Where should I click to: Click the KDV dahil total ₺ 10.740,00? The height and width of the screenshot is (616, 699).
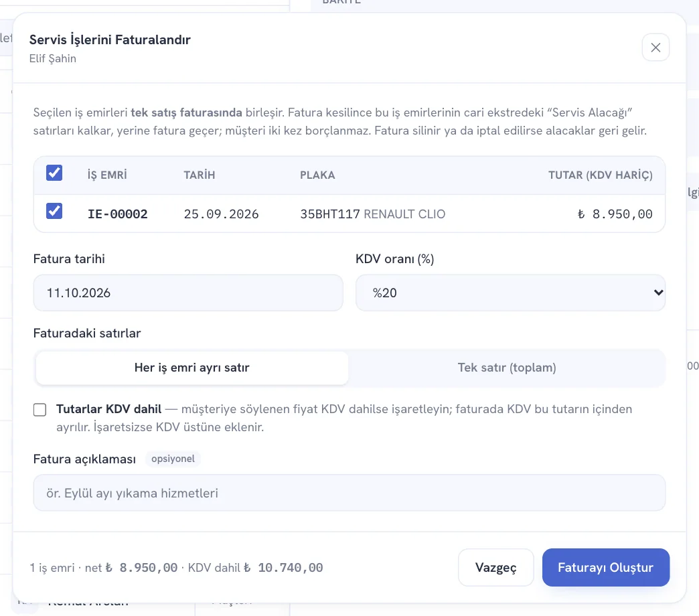(x=283, y=567)
